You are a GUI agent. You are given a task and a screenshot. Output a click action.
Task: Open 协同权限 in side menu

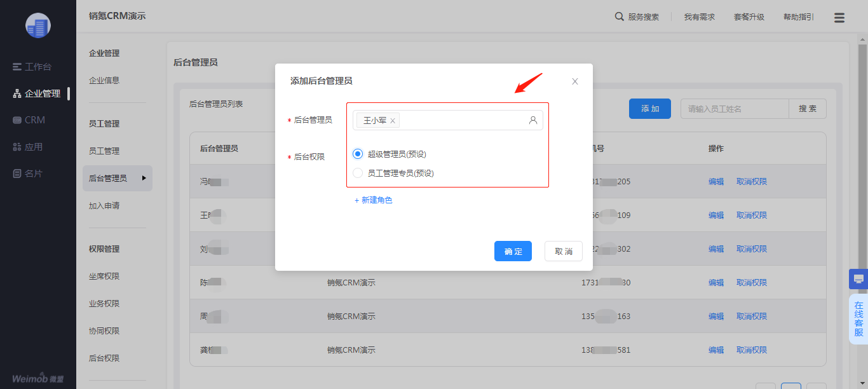click(x=104, y=331)
